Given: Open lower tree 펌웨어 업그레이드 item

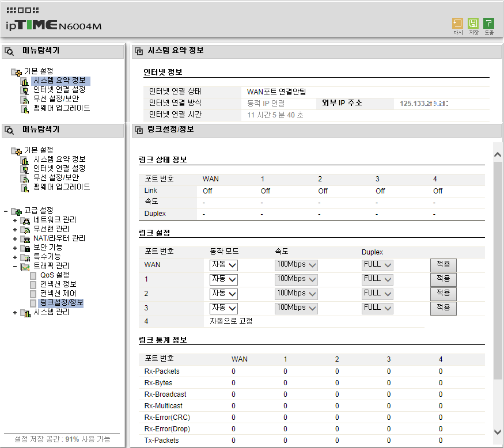Looking at the screenshot, I should coord(62,187).
